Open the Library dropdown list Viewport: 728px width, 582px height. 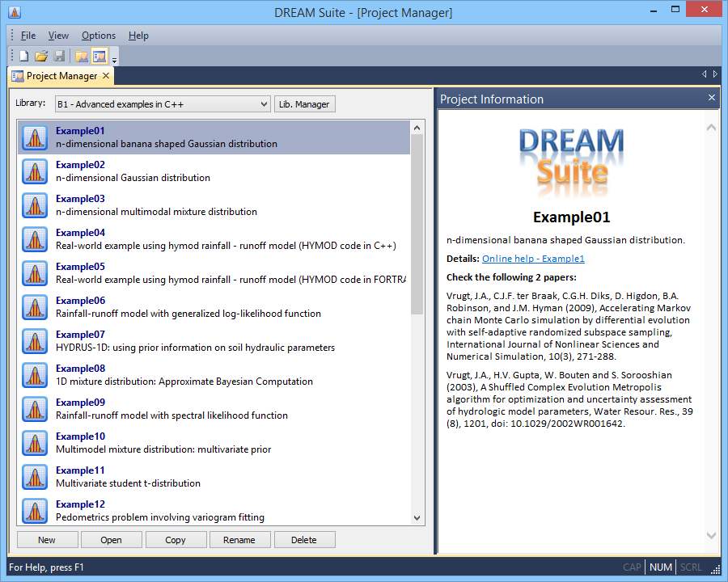point(163,104)
